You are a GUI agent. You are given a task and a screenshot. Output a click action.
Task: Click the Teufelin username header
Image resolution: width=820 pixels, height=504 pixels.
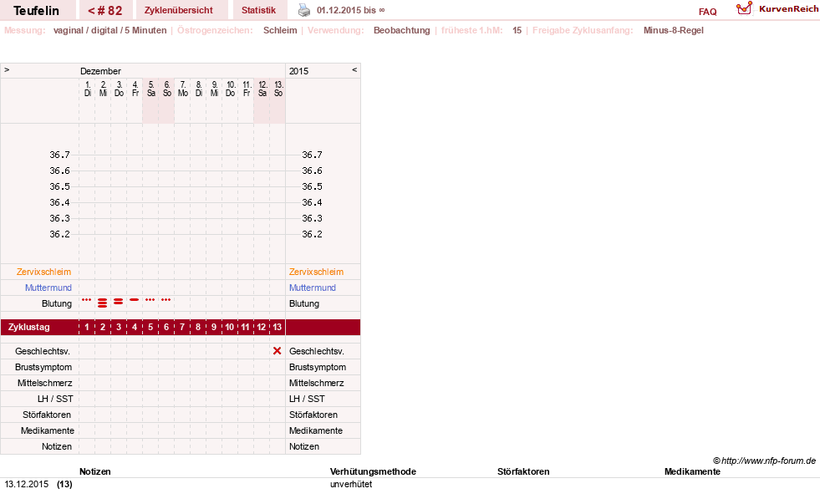point(36,11)
